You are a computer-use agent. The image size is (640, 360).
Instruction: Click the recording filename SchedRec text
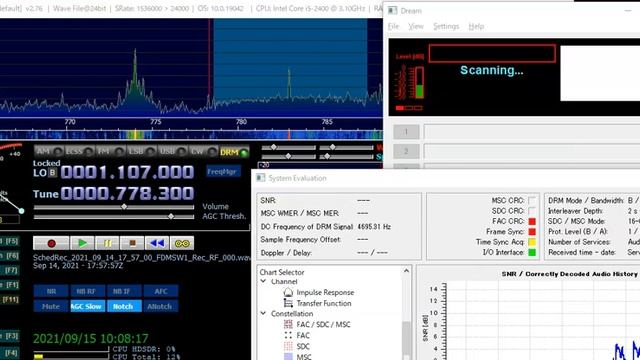[x=142, y=258]
